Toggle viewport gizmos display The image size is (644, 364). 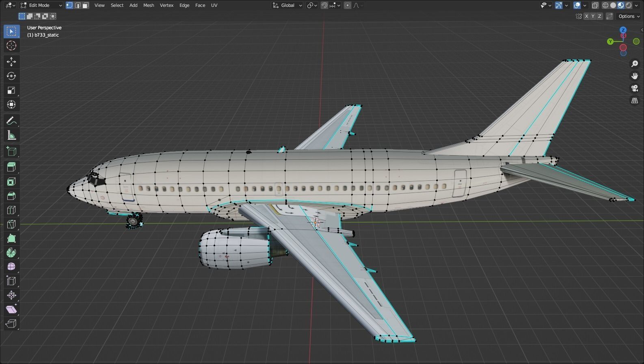click(x=559, y=5)
